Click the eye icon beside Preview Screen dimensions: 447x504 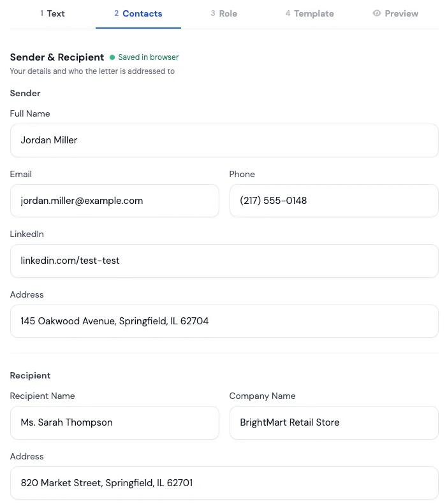(377, 13)
